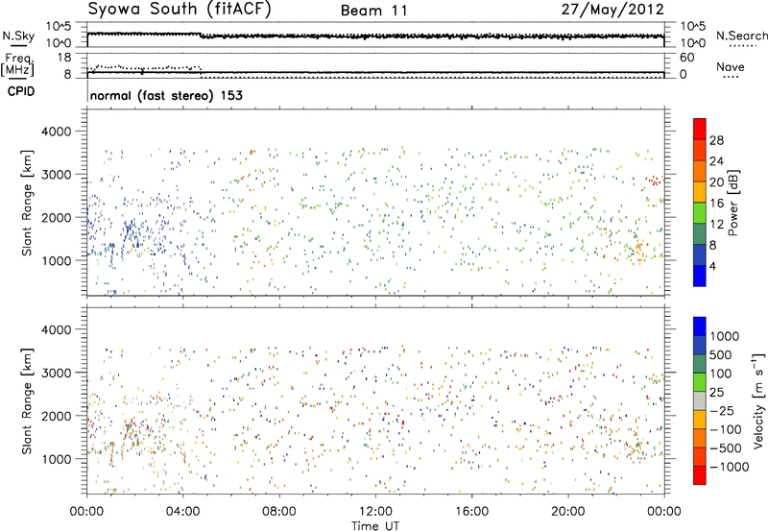Image resolution: width=768 pixels, height=532 pixels.
Task: Click the normal (fast stereo) 153 text
Action: point(166,95)
